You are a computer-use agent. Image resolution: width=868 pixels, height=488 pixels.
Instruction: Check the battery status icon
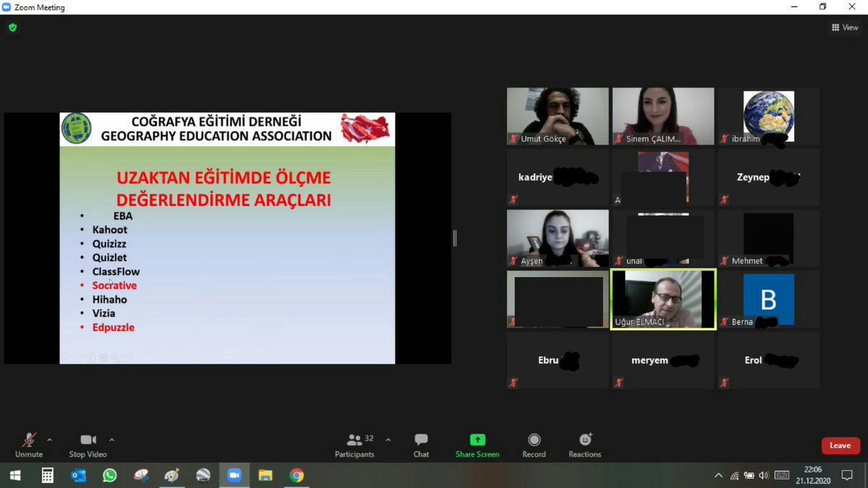(749, 476)
